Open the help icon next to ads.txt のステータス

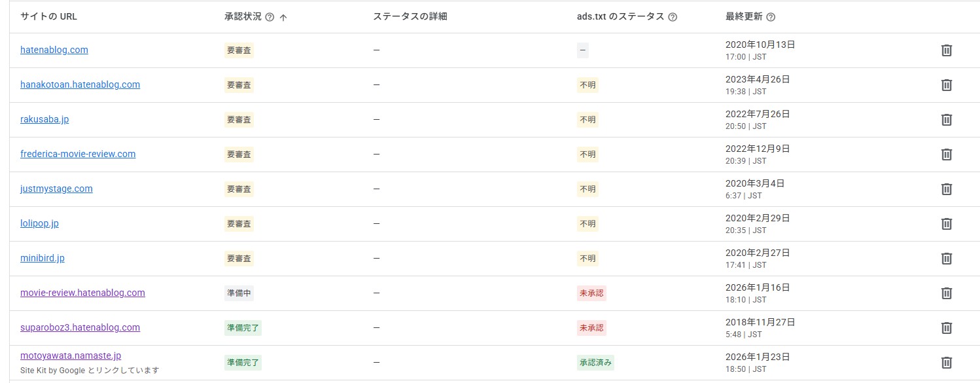(673, 16)
